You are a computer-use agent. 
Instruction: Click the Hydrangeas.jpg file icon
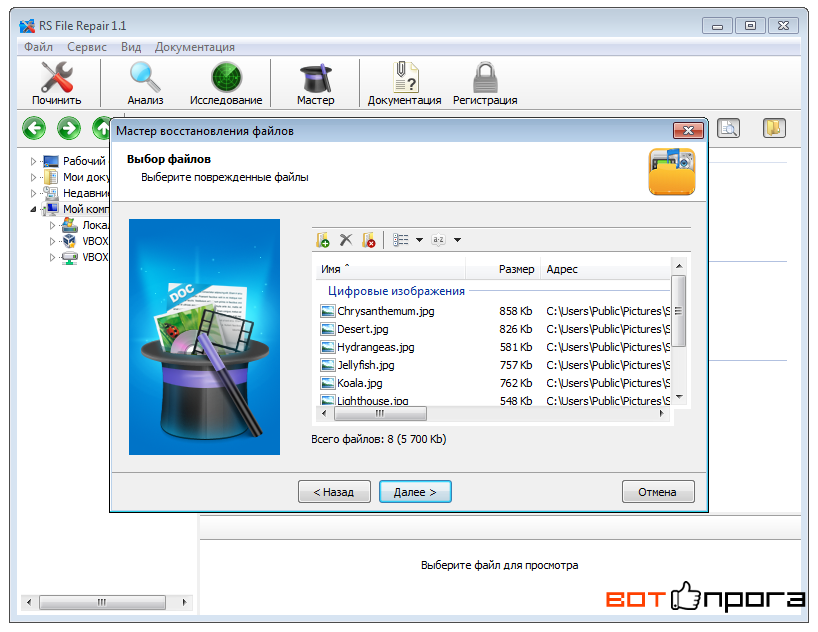tap(328, 347)
